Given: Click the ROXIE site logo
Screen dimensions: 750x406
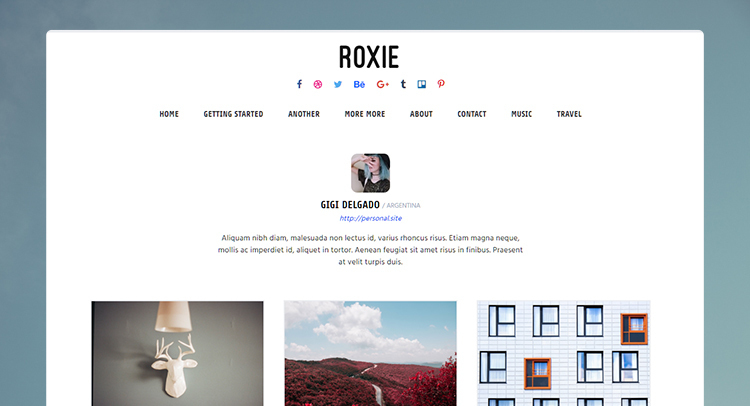Looking at the screenshot, I should coord(369,57).
